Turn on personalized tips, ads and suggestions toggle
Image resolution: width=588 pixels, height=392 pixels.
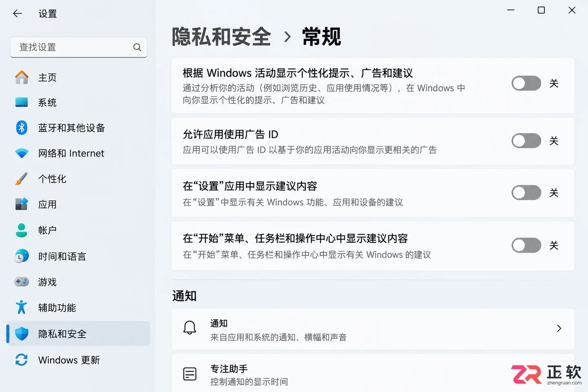(x=526, y=83)
